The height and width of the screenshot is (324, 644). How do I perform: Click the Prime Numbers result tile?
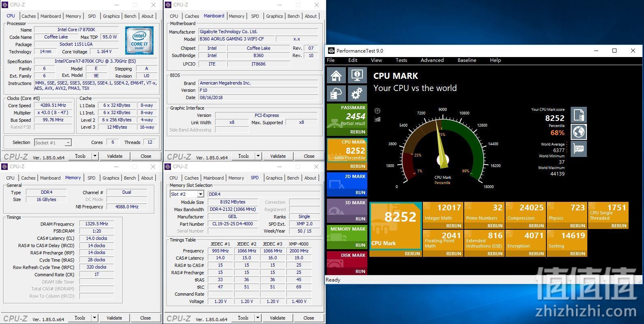[484, 216]
